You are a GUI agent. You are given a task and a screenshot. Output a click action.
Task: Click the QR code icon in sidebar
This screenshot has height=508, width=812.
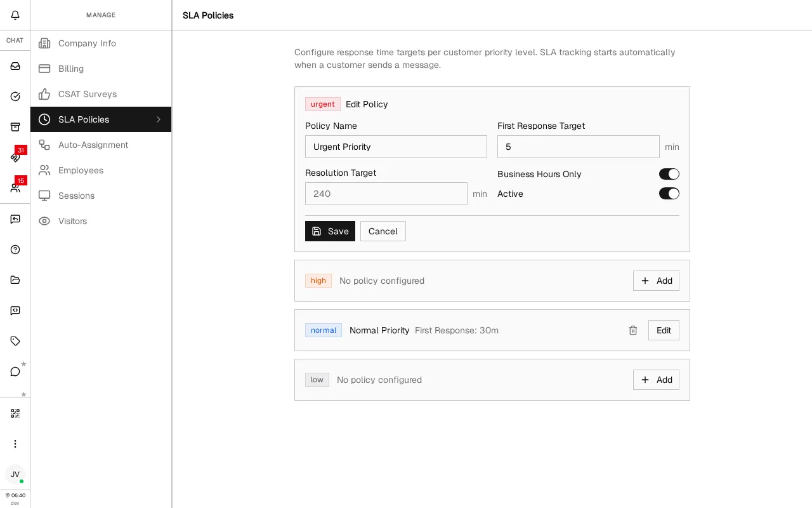point(15,413)
